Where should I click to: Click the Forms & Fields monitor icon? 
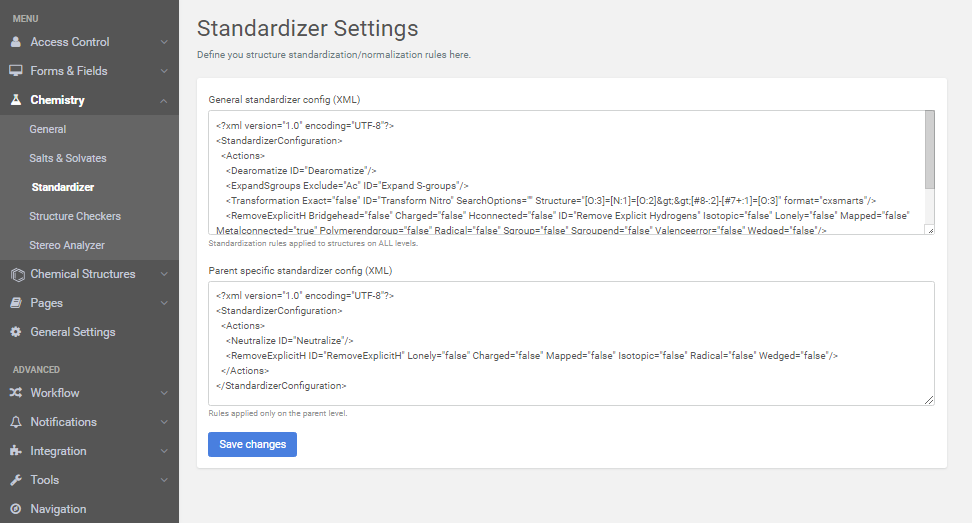click(16, 71)
